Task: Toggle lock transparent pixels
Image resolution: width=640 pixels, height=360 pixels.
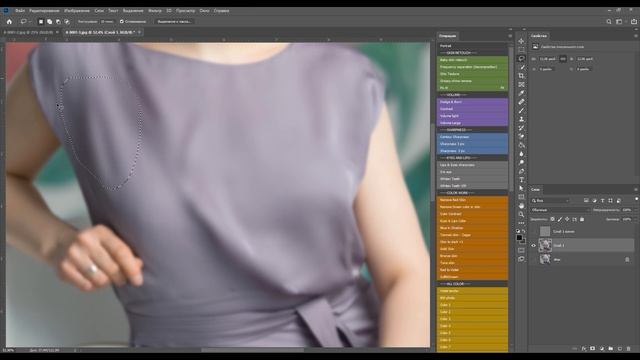Action: [x=552, y=219]
